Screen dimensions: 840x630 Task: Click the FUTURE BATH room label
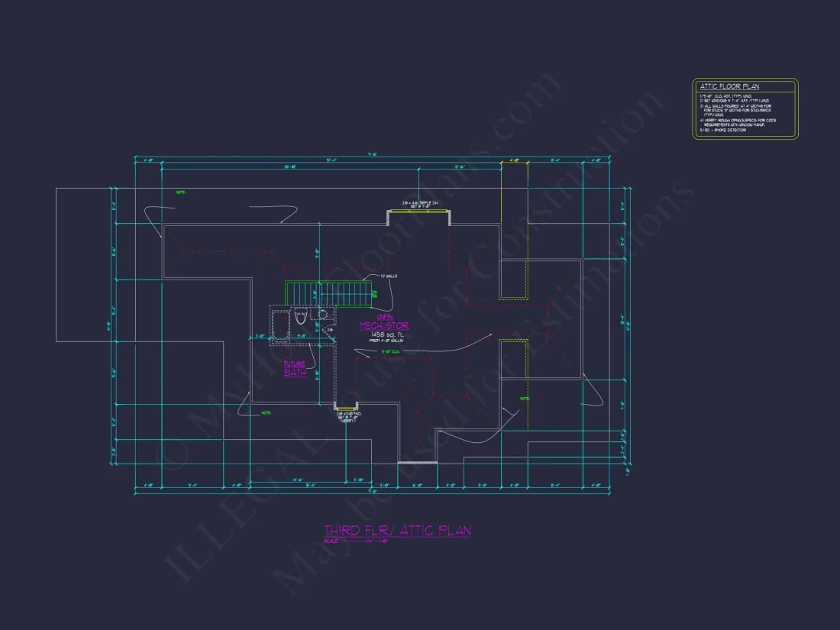(x=295, y=368)
